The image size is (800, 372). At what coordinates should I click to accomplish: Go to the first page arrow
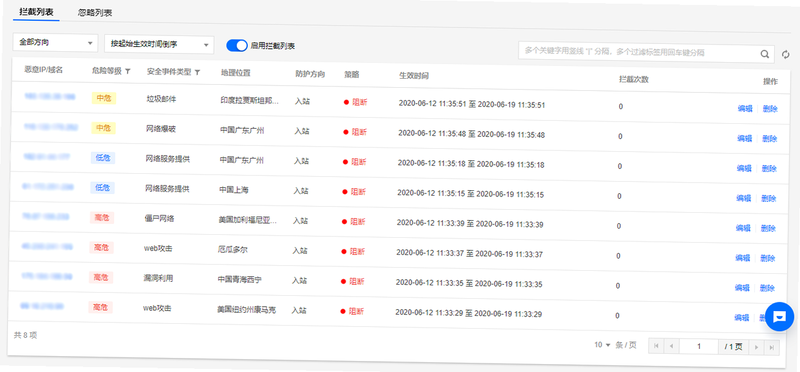click(656, 346)
